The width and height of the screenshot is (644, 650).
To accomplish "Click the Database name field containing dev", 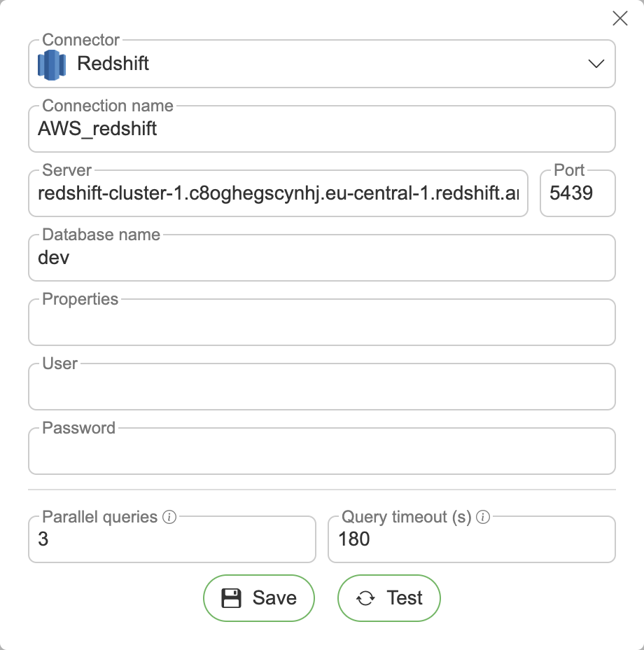I will 321,258.
